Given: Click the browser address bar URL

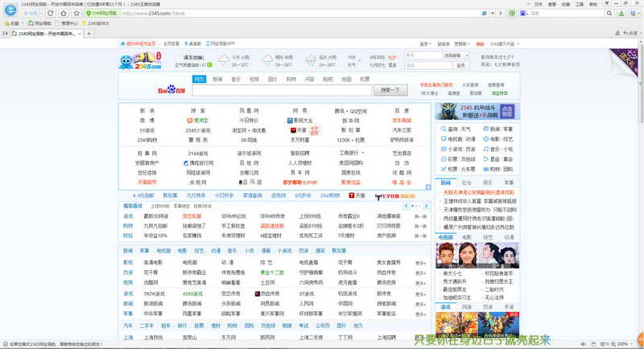Looking at the screenshot, I should click(x=154, y=13).
